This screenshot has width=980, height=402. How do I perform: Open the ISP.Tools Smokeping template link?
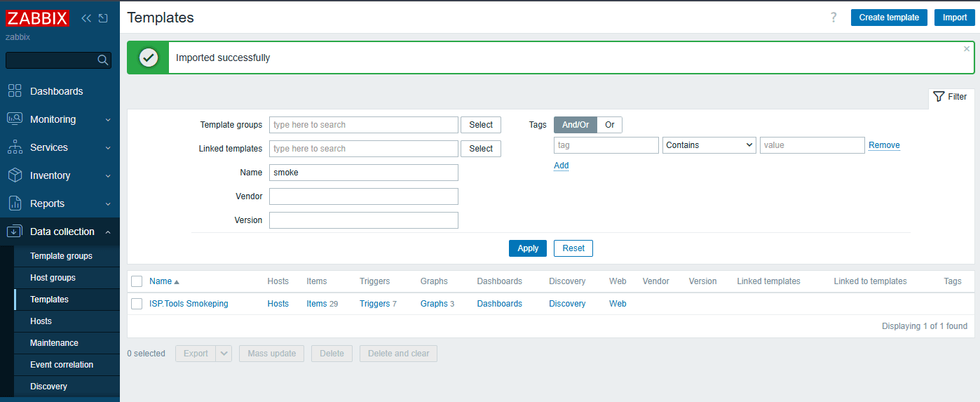click(189, 304)
